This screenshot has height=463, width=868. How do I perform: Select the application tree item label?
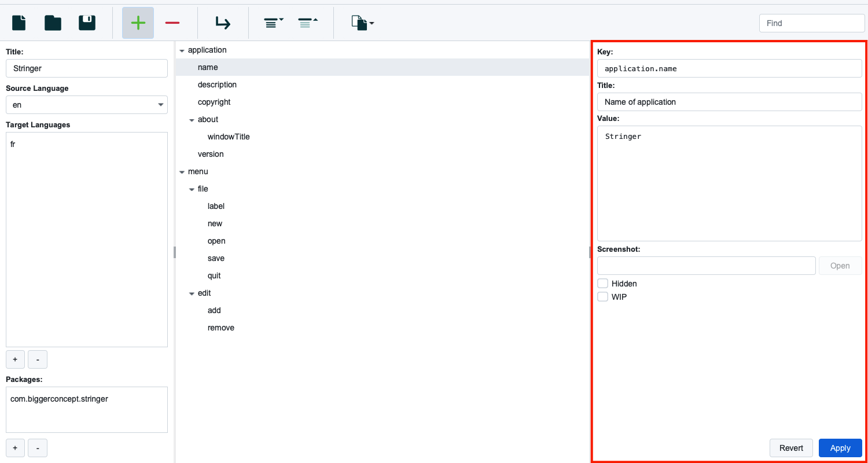click(x=207, y=50)
